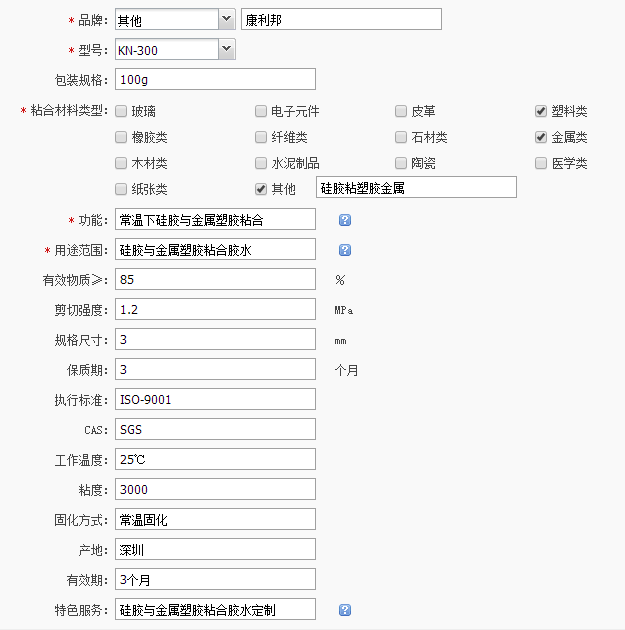Enable the 玻璃 checkbox
Viewport: 625px width, 630px height.
[121, 111]
